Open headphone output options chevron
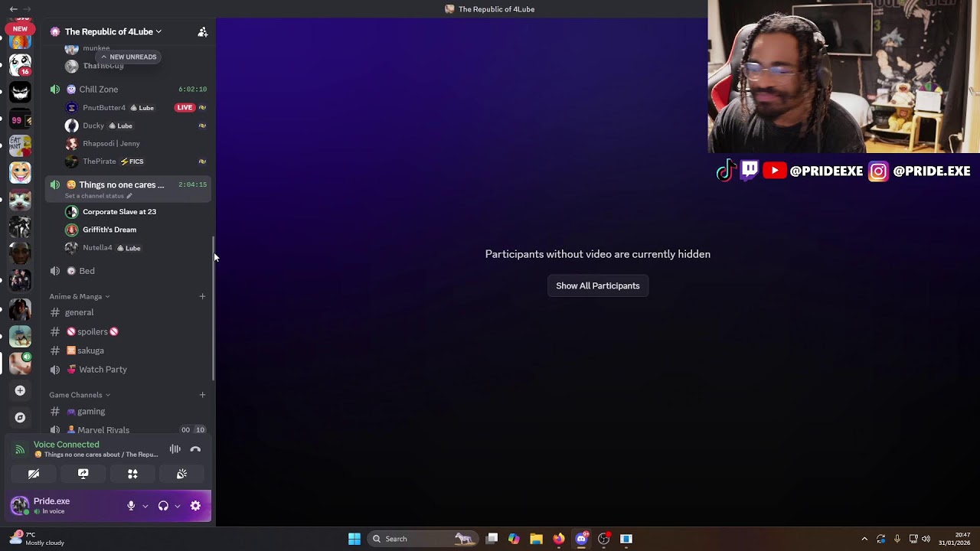Screen dimensions: 980x551 pos(177,506)
